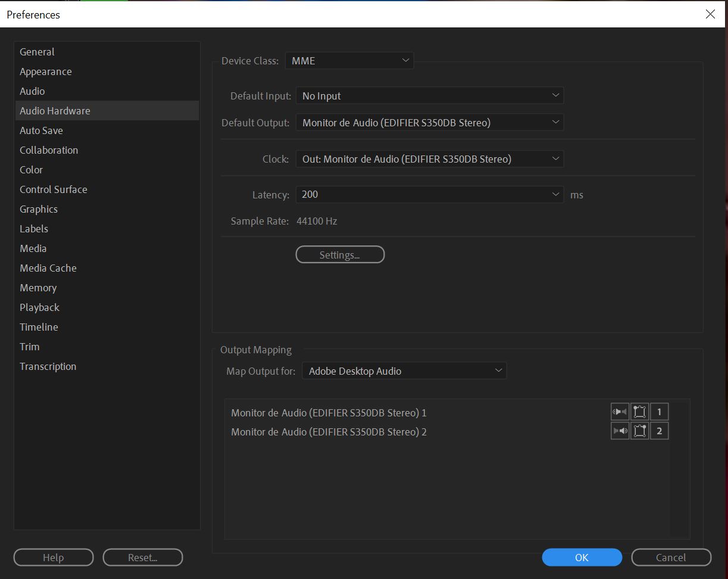Click the Settings... button
This screenshot has width=728, height=579.
click(x=339, y=254)
